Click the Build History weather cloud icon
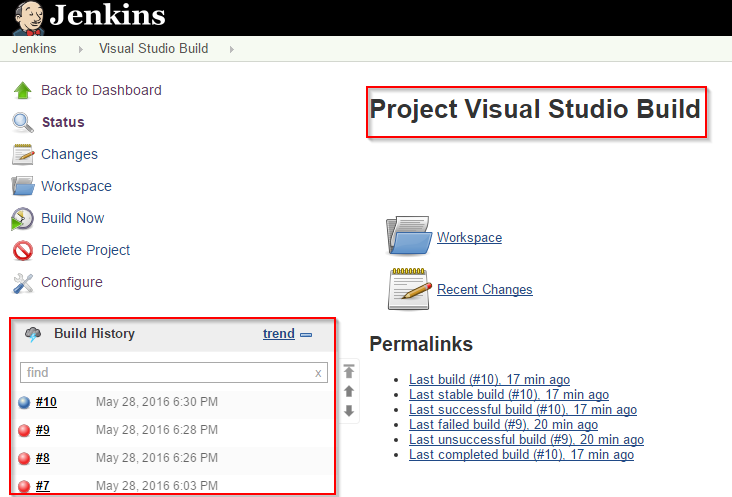 [33, 334]
